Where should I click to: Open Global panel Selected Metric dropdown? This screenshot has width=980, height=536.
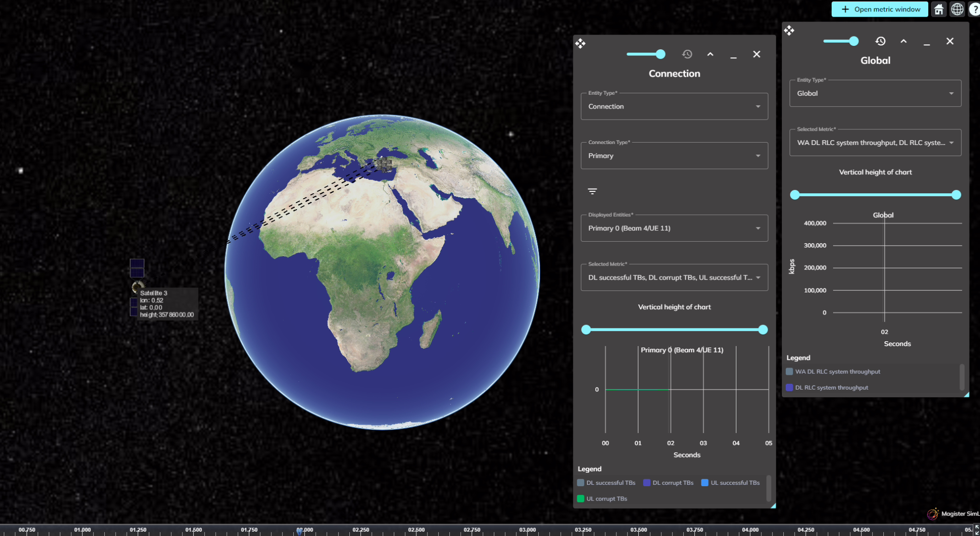click(x=875, y=143)
